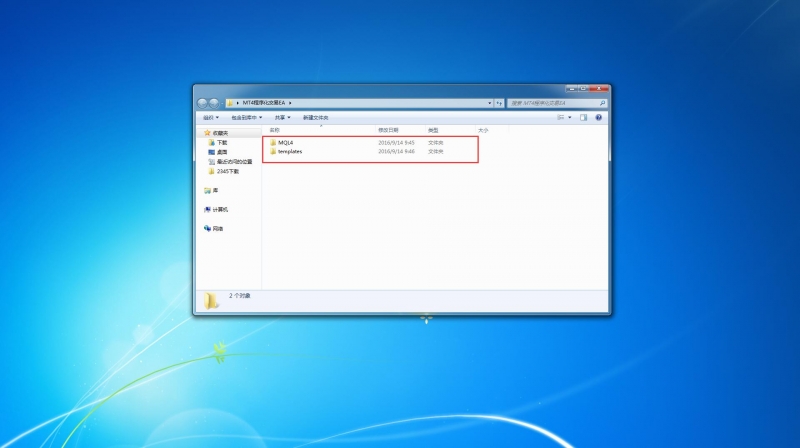Select 2345下载 folder in sidebar

229,171
